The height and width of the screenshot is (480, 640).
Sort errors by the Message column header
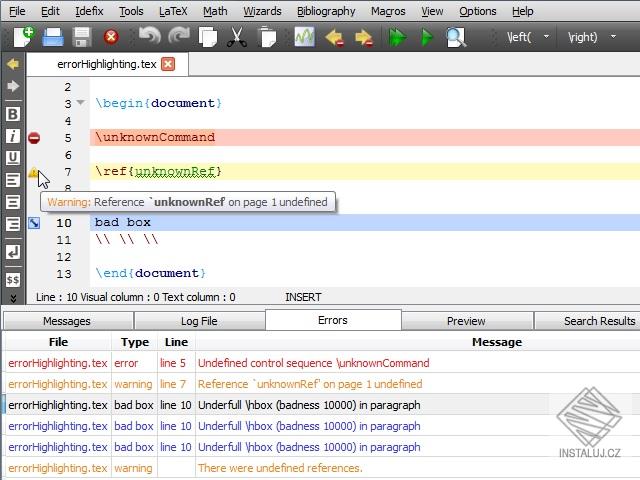point(417,342)
